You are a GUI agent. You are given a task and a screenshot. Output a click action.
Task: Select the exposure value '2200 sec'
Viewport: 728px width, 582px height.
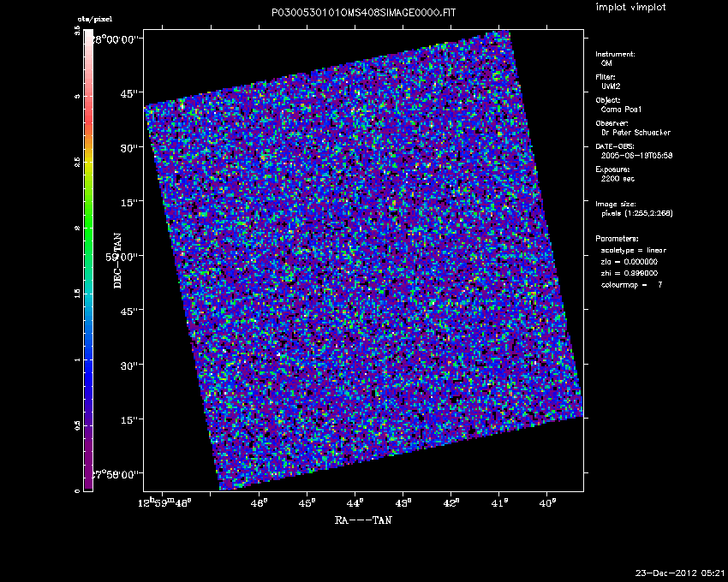click(x=618, y=179)
